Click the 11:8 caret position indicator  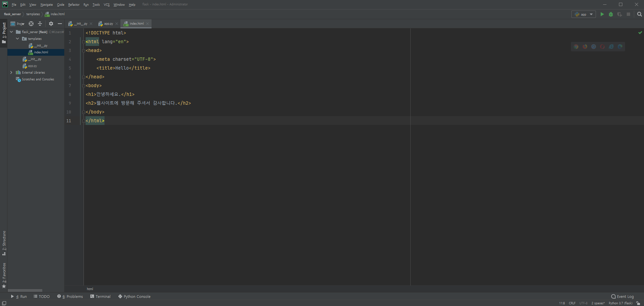coord(562,303)
